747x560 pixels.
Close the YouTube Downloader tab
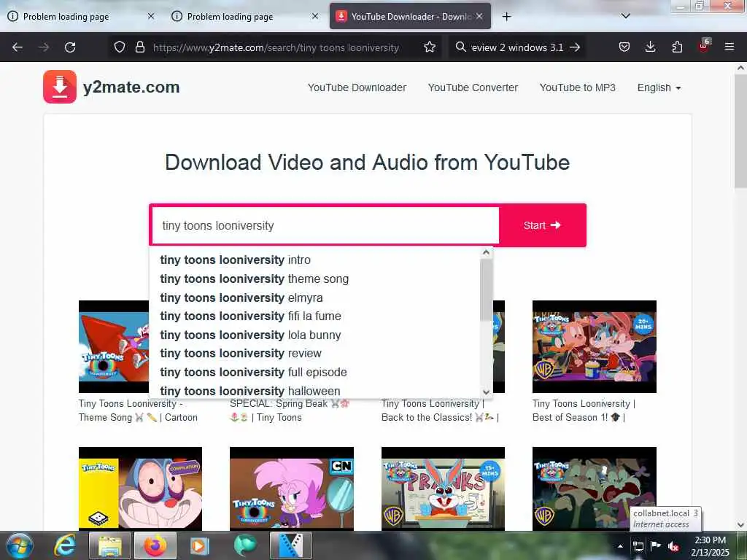479,16
